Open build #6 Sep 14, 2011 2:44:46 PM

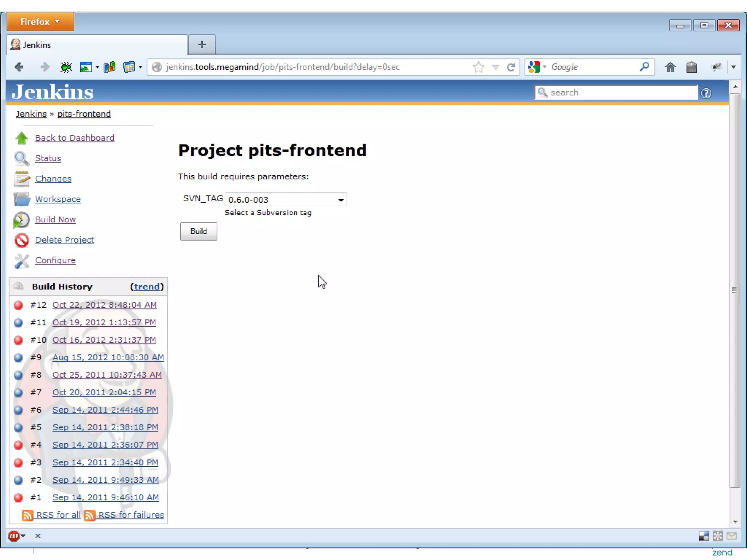tap(105, 410)
